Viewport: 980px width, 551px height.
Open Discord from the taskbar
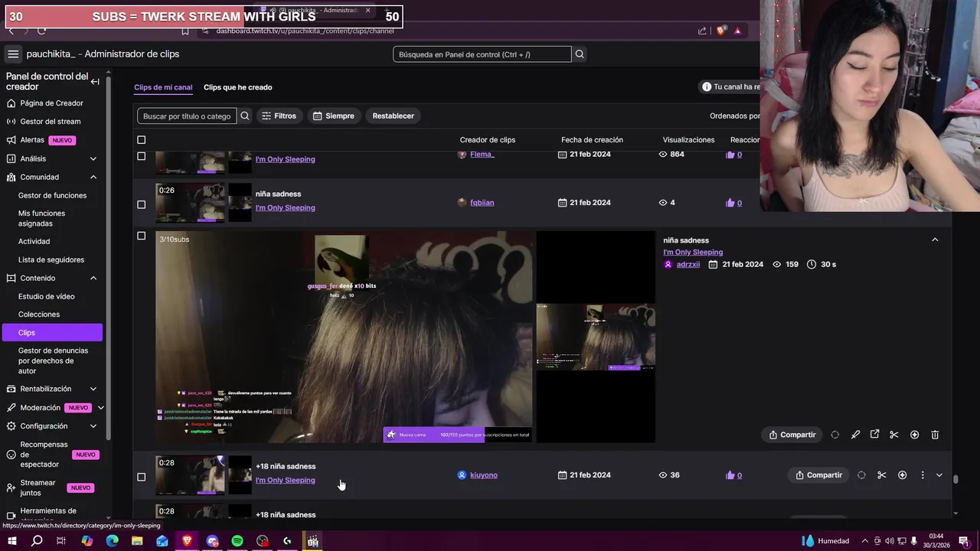212,541
